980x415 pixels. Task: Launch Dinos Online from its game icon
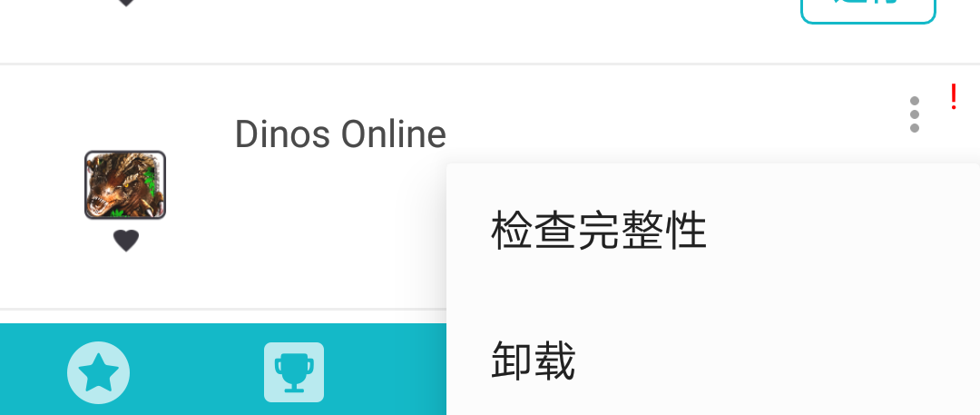click(125, 184)
